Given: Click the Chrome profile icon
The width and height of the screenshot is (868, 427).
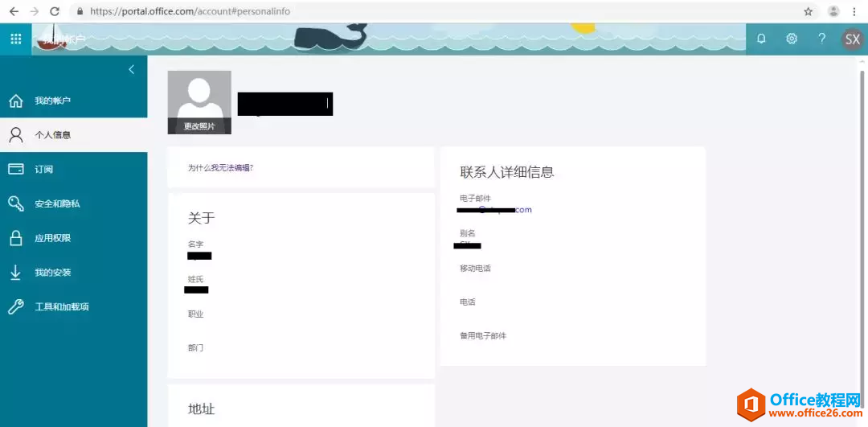Looking at the screenshot, I should click(x=833, y=11).
